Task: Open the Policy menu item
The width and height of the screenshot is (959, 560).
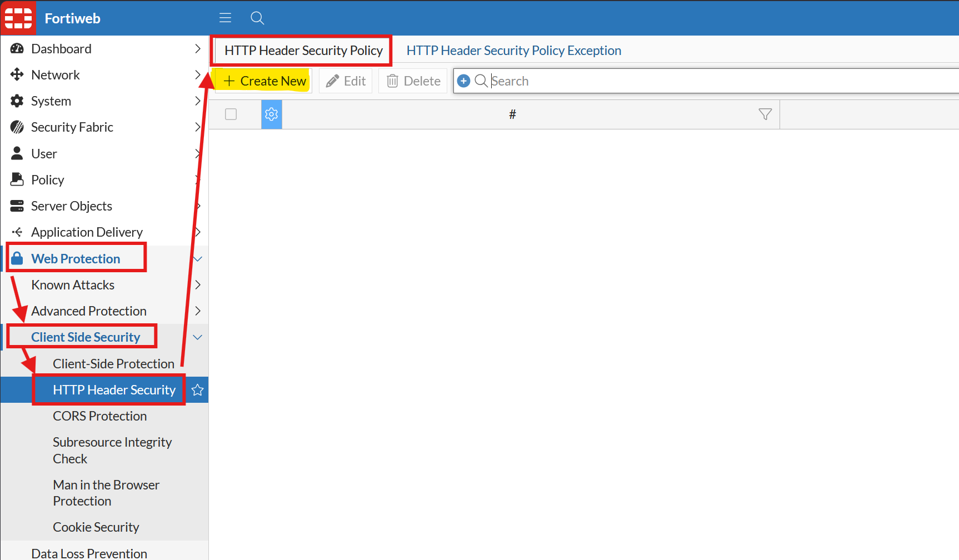Action: tap(104, 180)
